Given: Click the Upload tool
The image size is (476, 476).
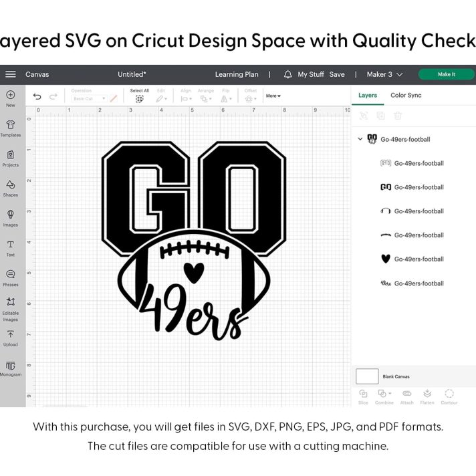Looking at the screenshot, I should pos(10,338).
